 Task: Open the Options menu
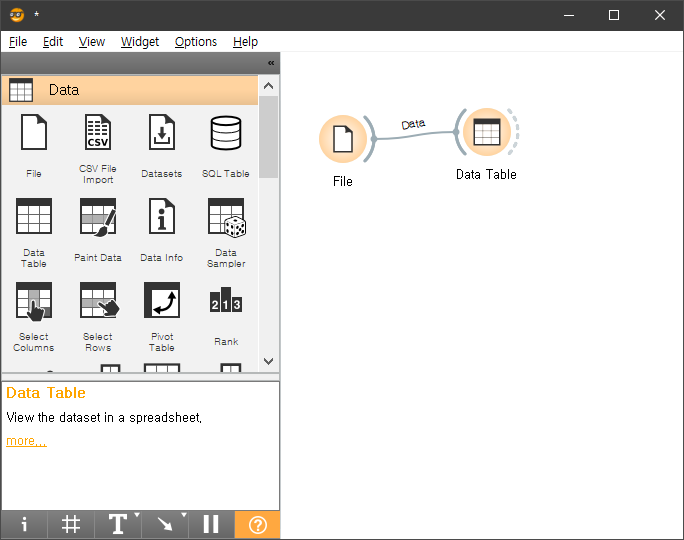(x=196, y=42)
